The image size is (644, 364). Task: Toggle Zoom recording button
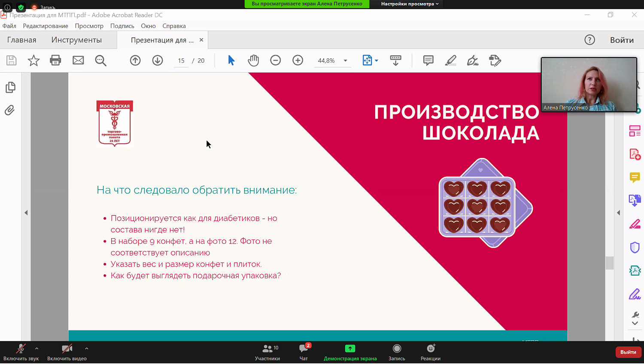[397, 352]
